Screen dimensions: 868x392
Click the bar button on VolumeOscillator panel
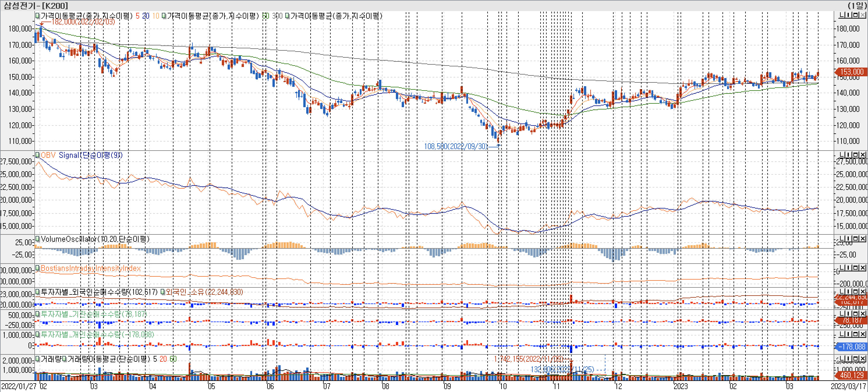[849, 239]
